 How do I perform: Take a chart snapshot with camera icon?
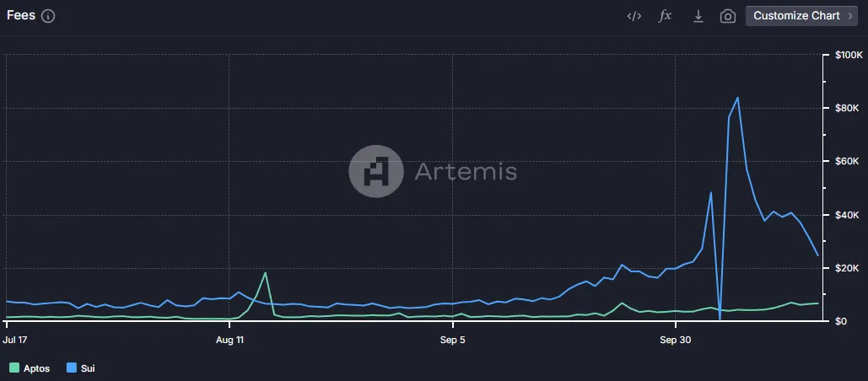727,16
